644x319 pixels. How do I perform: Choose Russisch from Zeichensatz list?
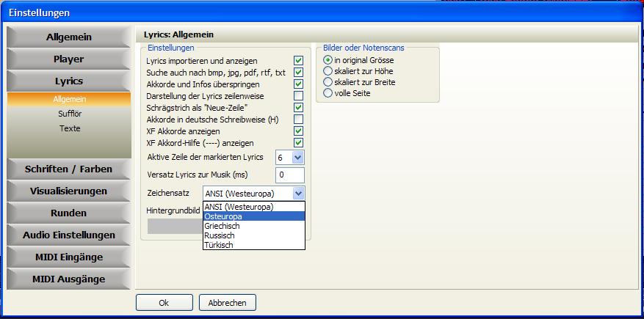[253, 235]
